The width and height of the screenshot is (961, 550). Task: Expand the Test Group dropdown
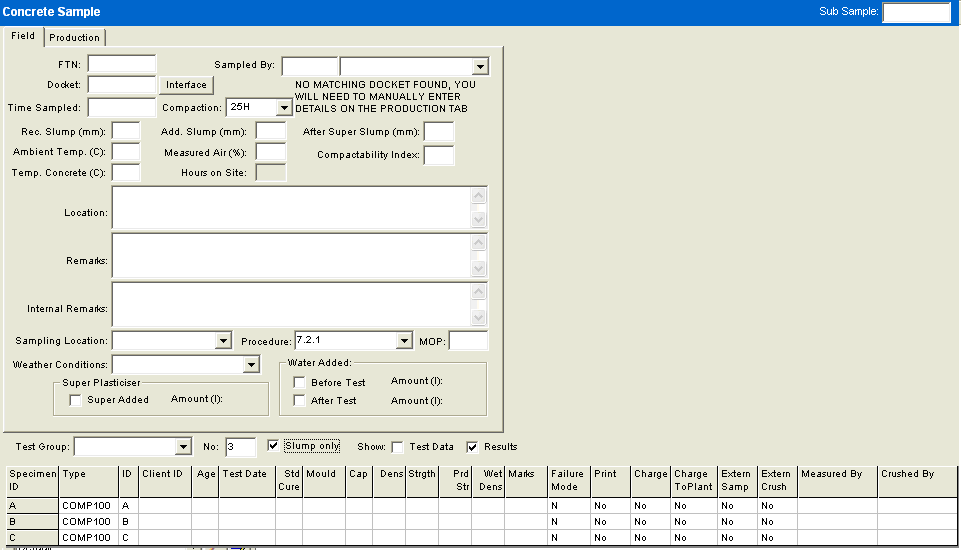click(x=183, y=447)
